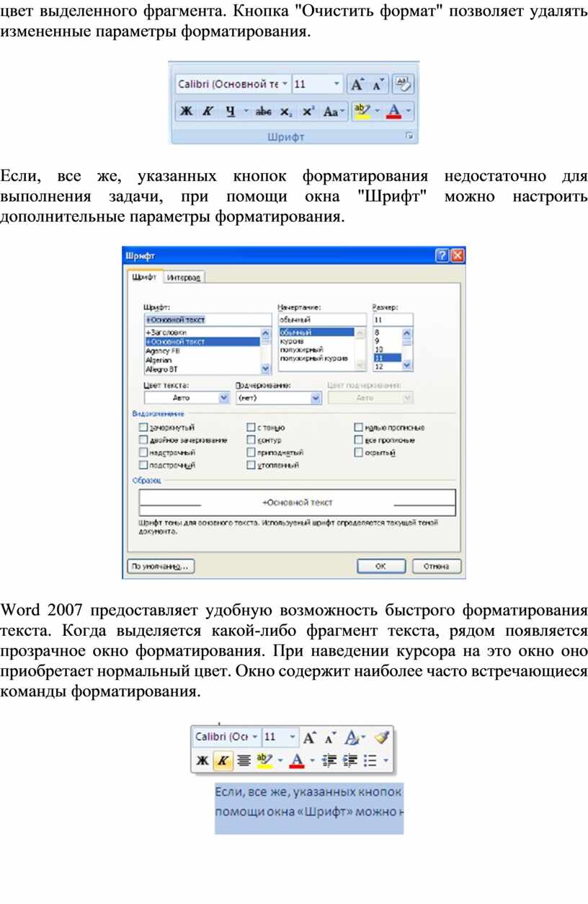
Task: Click Grow Font on the floating mini toolbar
Action: click(x=310, y=737)
